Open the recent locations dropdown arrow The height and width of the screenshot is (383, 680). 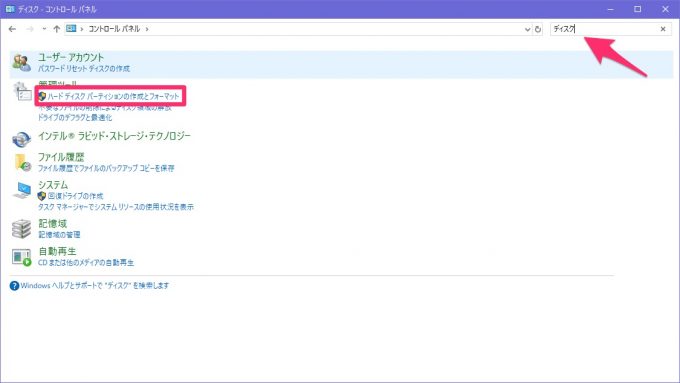pos(44,29)
